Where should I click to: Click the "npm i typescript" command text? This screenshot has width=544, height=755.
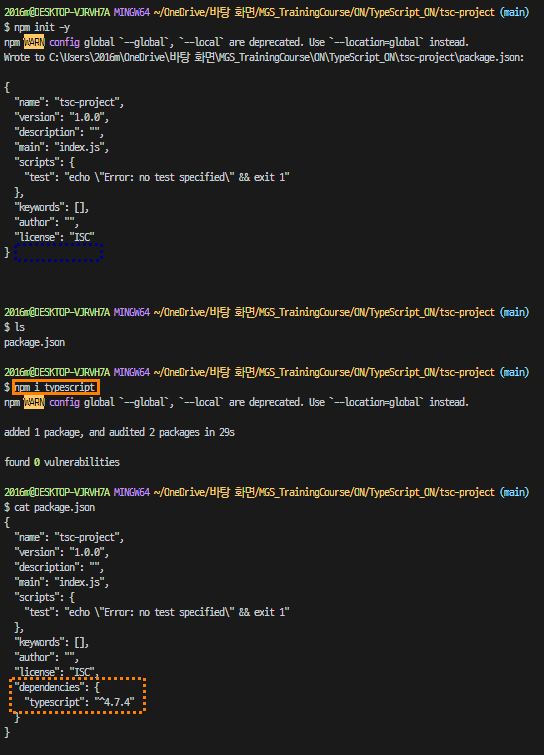(x=55, y=387)
